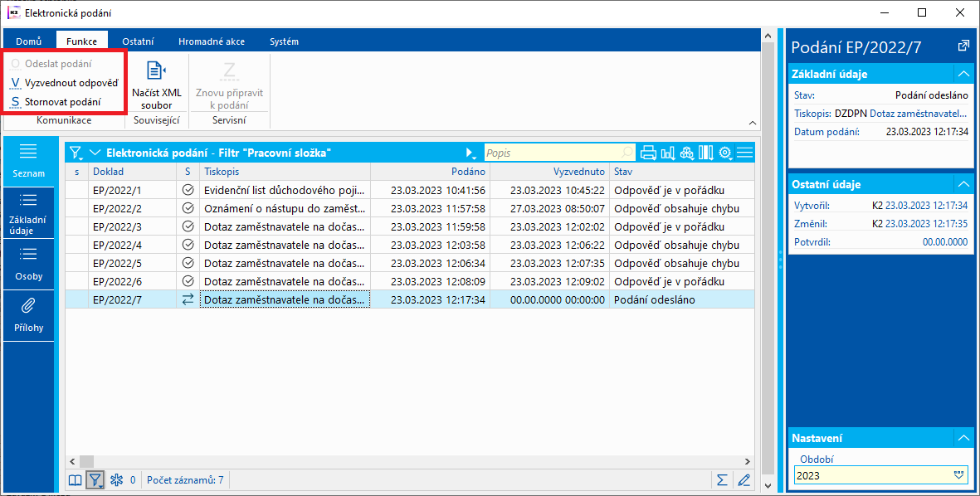Click the Odeslat podání ribbon command
This screenshot has width=980, height=496.
[51, 64]
